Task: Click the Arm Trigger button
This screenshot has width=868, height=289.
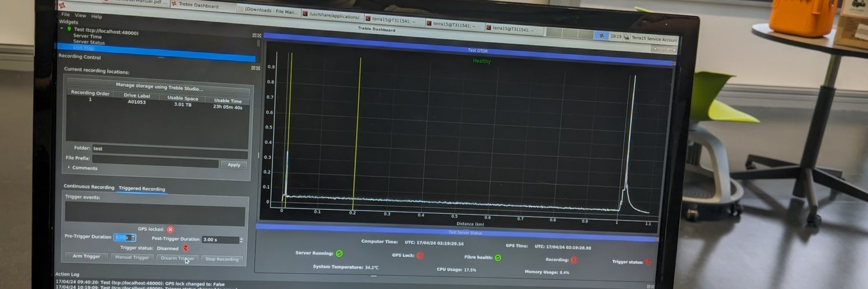Action: tap(86, 256)
